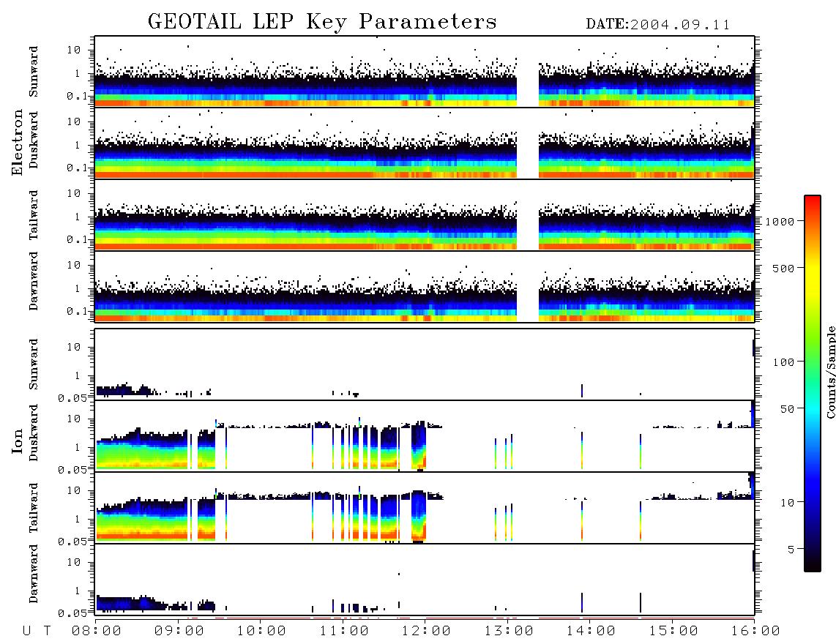Screen dimensions: 836x644
Task: Click the 5 colorbar tick label
Action: click(x=791, y=549)
